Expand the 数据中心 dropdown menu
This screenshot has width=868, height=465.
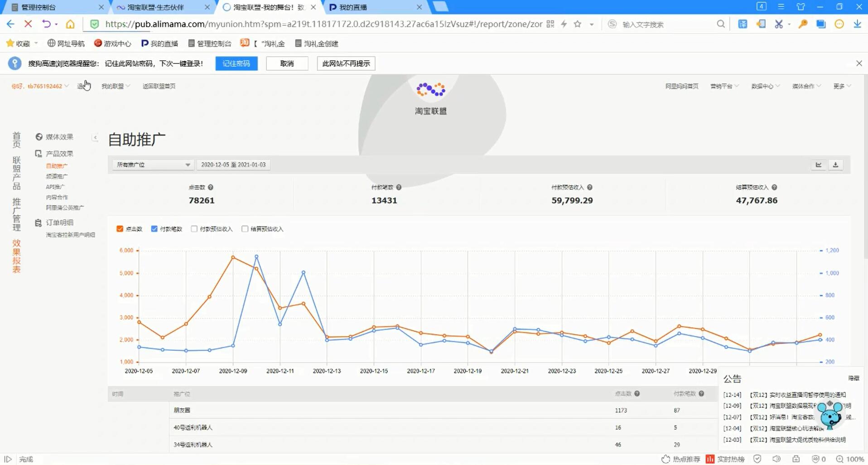point(765,86)
